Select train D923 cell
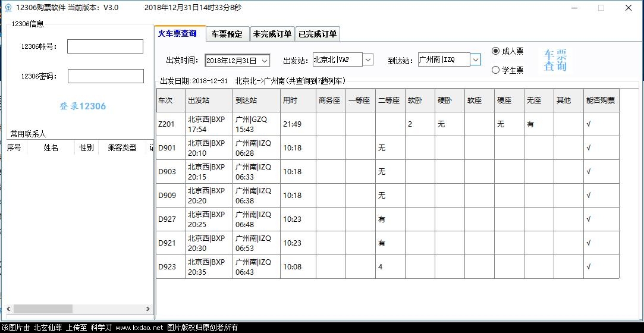The width and height of the screenshot is (644, 333). [171, 267]
